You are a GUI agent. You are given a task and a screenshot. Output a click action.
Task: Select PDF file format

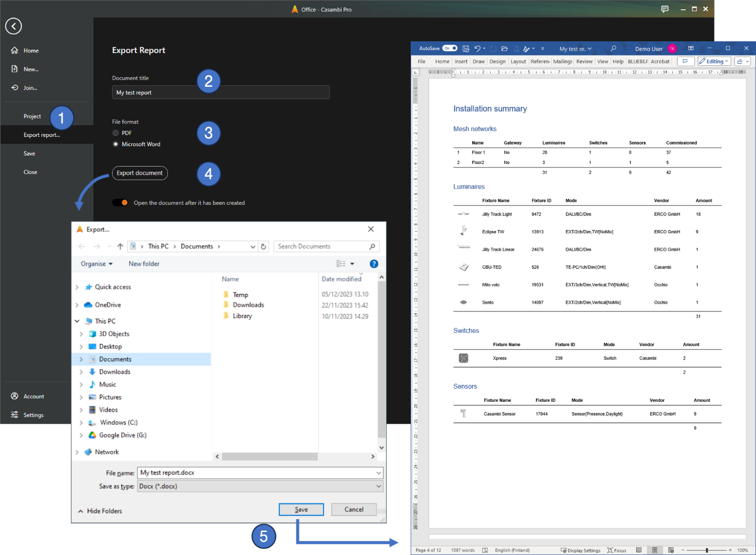116,133
